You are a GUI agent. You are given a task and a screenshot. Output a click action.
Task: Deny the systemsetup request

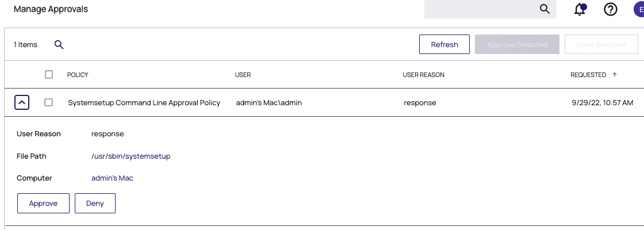[95, 204]
